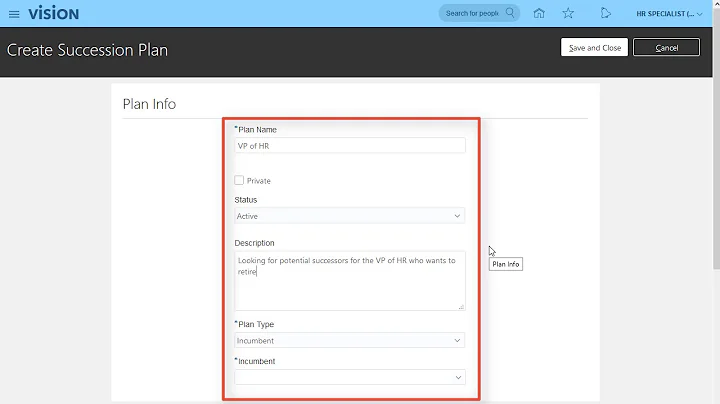The image size is (720, 404).
Task: Click the search magnifier icon
Action: pyautogui.click(x=510, y=13)
